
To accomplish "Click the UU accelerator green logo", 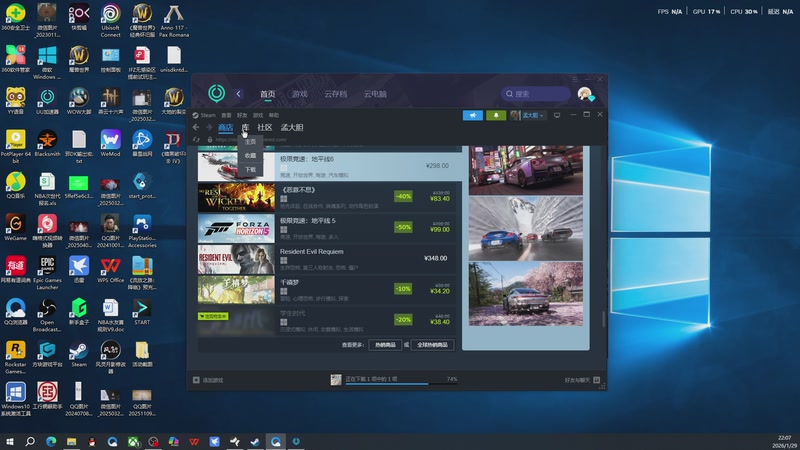I will pyautogui.click(x=216, y=93).
